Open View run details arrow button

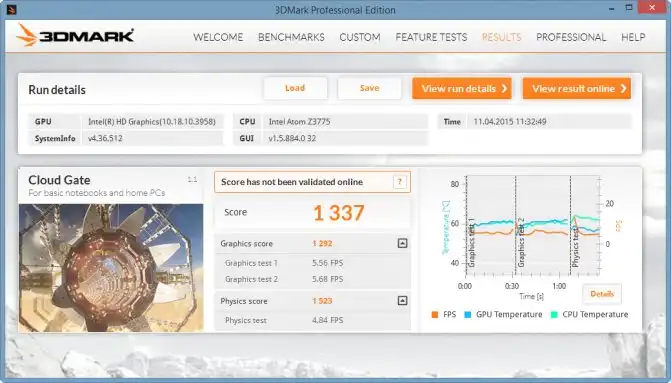coord(462,89)
